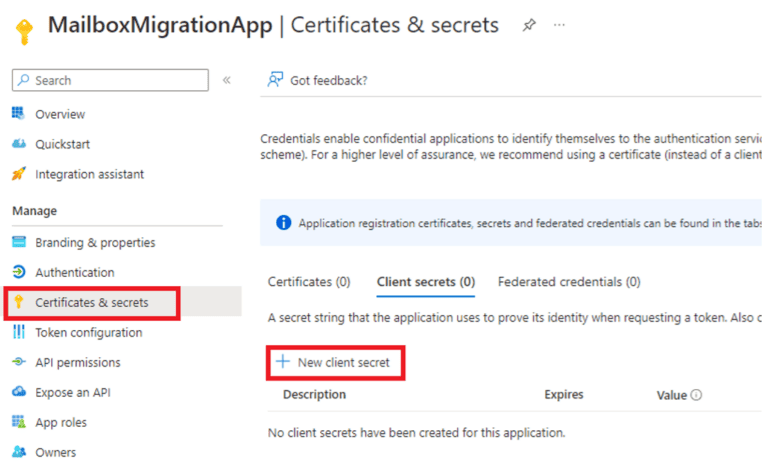Select the Client secrets (0) tab
The image size is (768, 475).
(426, 282)
